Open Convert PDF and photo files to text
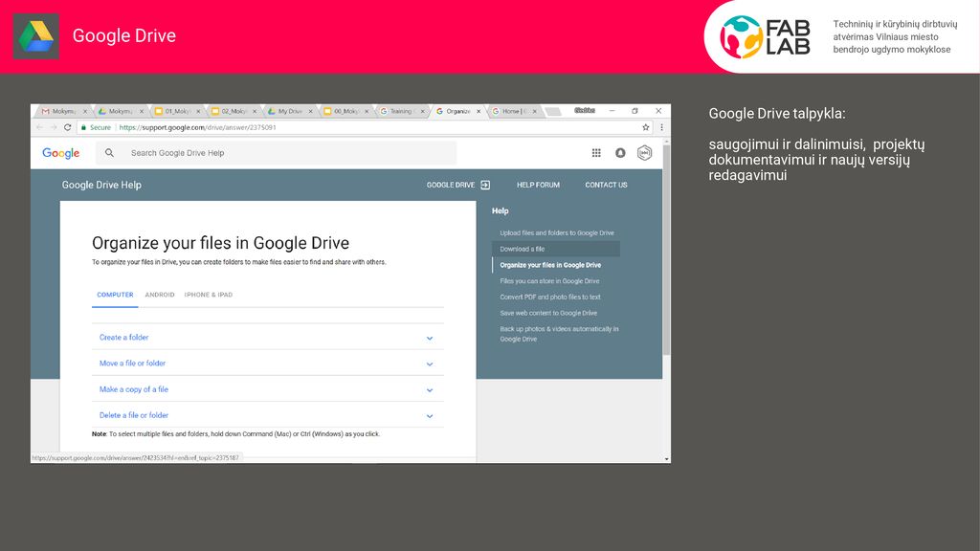This screenshot has width=980, height=551. pos(550,298)
